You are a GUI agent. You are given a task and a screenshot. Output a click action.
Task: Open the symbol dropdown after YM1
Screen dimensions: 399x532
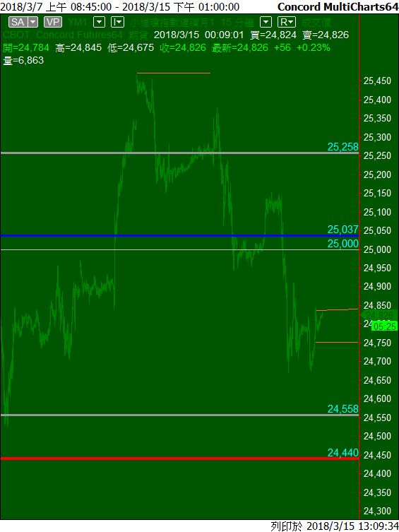click(99, 23)
